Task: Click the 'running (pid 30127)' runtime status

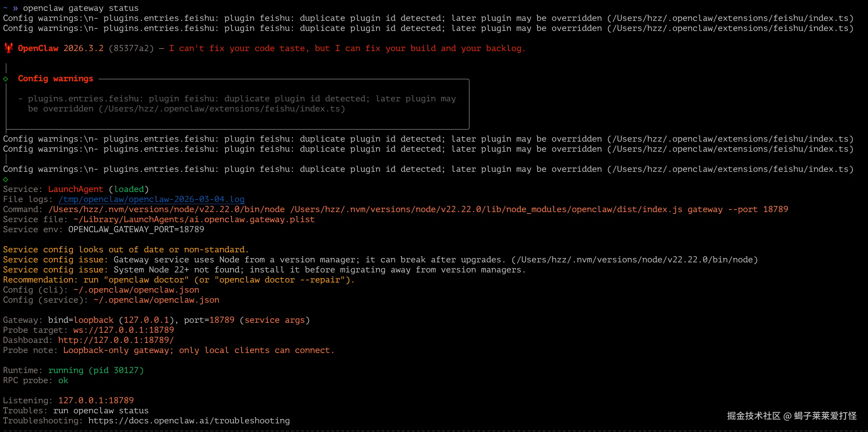Action: click(x=96, y=370)
